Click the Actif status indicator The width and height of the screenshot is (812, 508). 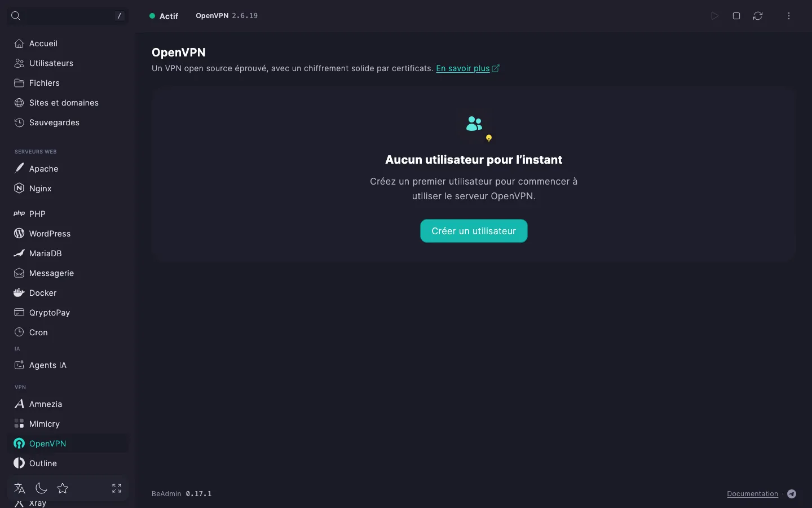tap(164, 16)
